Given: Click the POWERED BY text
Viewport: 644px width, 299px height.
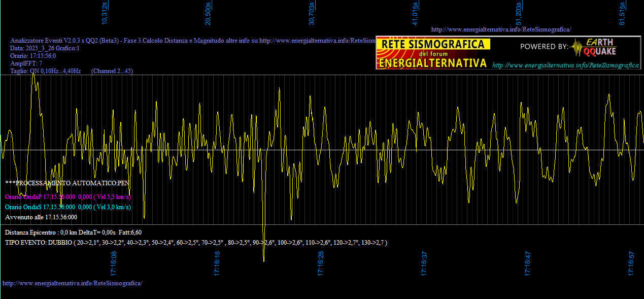Looking at the screenshot, I should 544,47.
